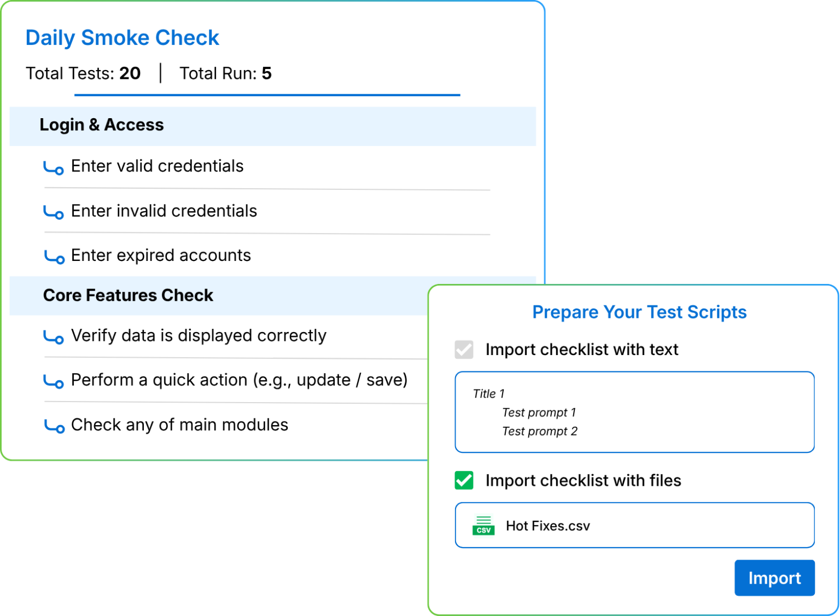Viewport: 840px width, 616px height.
Task: Collapse the Core Features Check section
Action: pos(219,295)
